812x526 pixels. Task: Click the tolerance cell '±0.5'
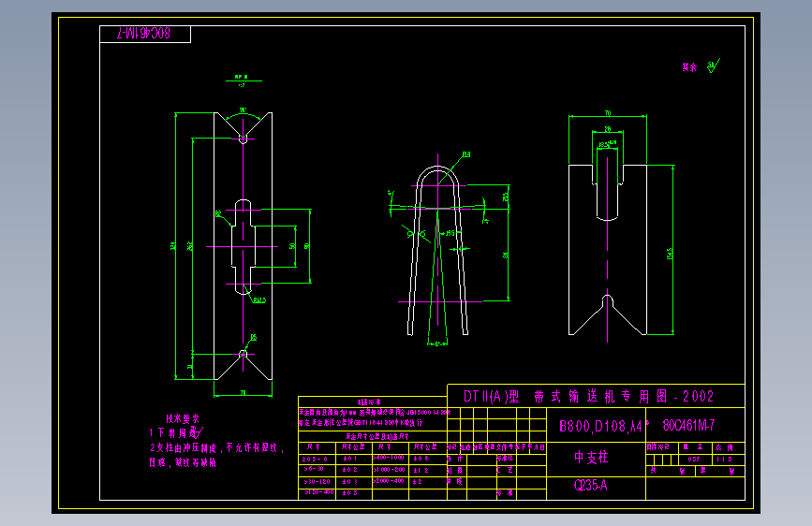[349, 493]
